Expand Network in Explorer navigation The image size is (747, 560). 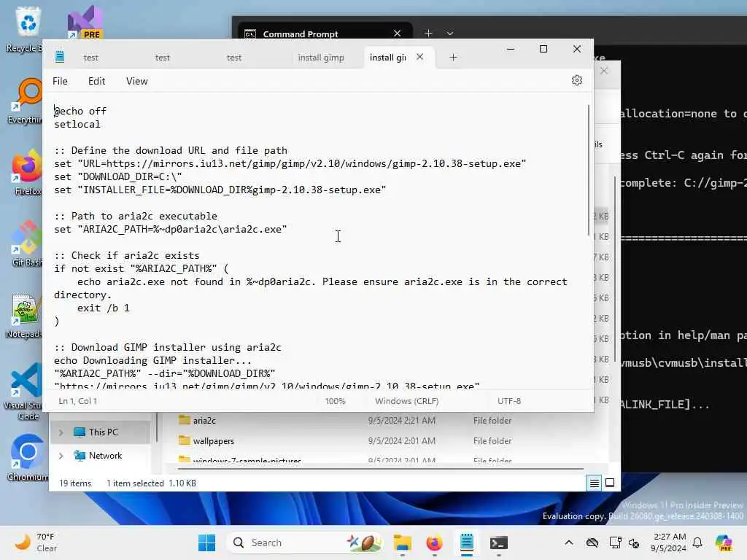[61, 456]
